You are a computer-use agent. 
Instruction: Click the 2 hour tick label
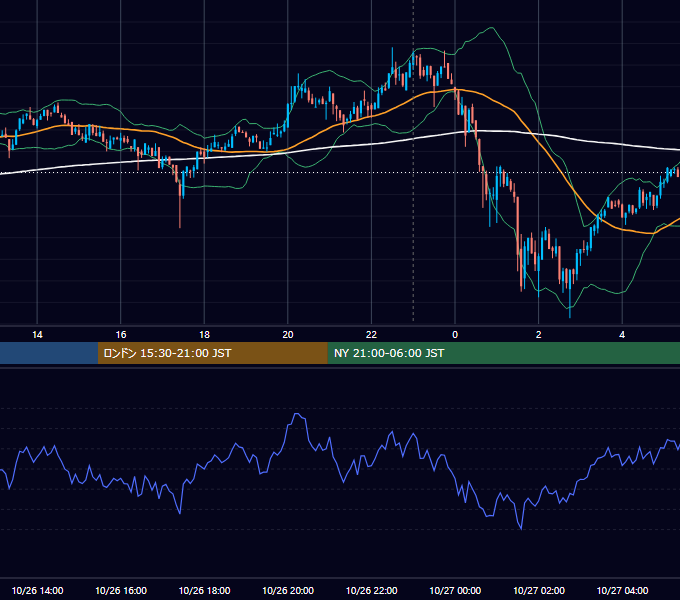pyautogui.click(x=539, y=335)
